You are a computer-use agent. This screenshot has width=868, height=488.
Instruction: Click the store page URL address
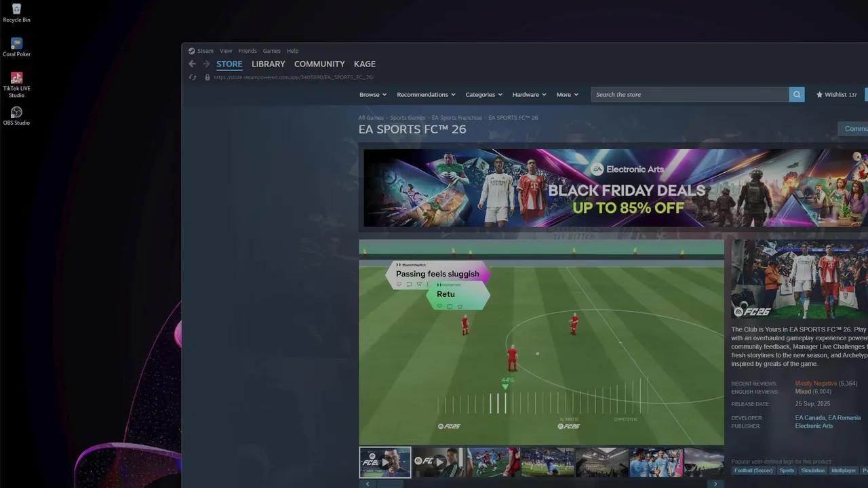pos(294,77)
